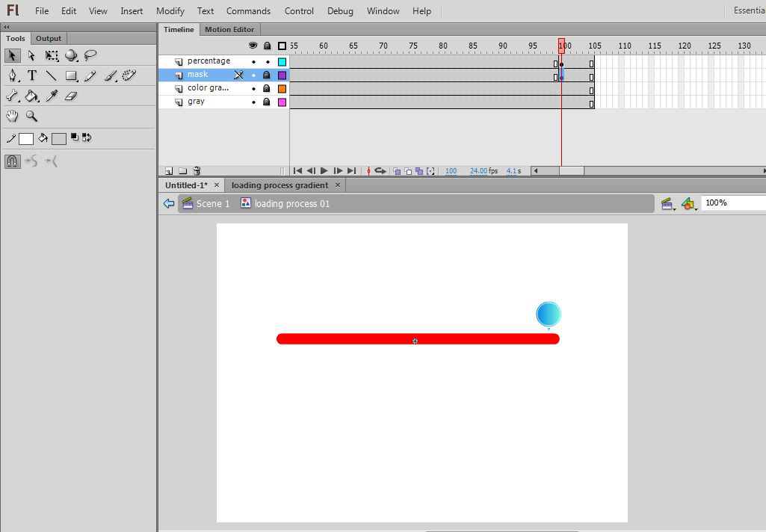Go to the last frame

(351, 171)
